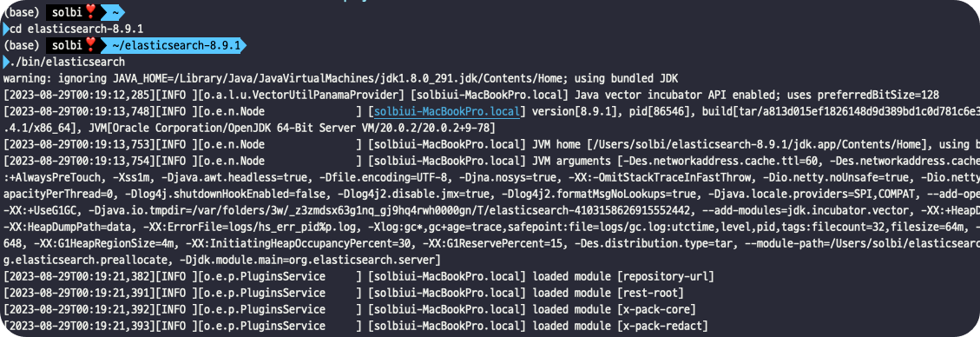Click 'loaded module [x-pack-core]' text
Viewport: 980px width, 337px height.
[x=614, y=309]
